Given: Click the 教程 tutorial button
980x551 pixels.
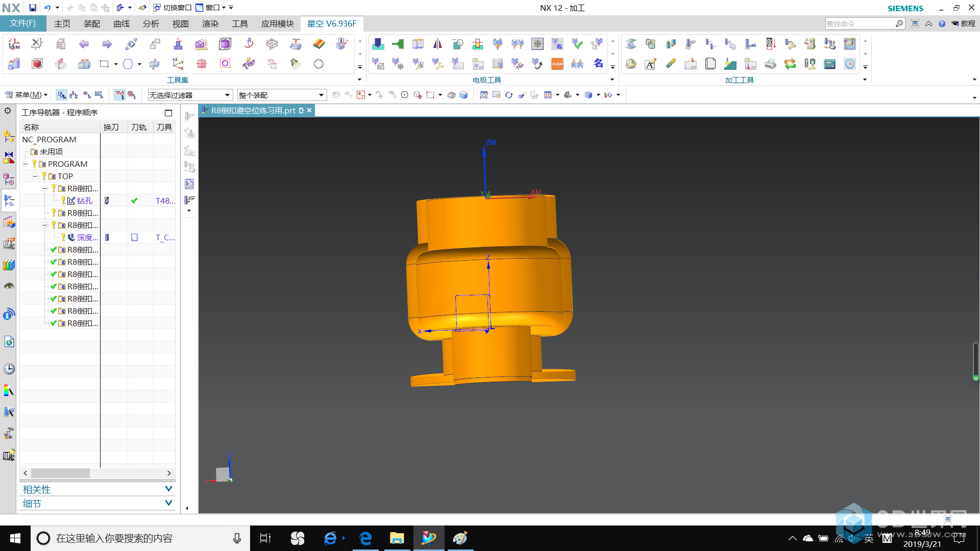Looking at the screenshot, I should pos(963,23).
